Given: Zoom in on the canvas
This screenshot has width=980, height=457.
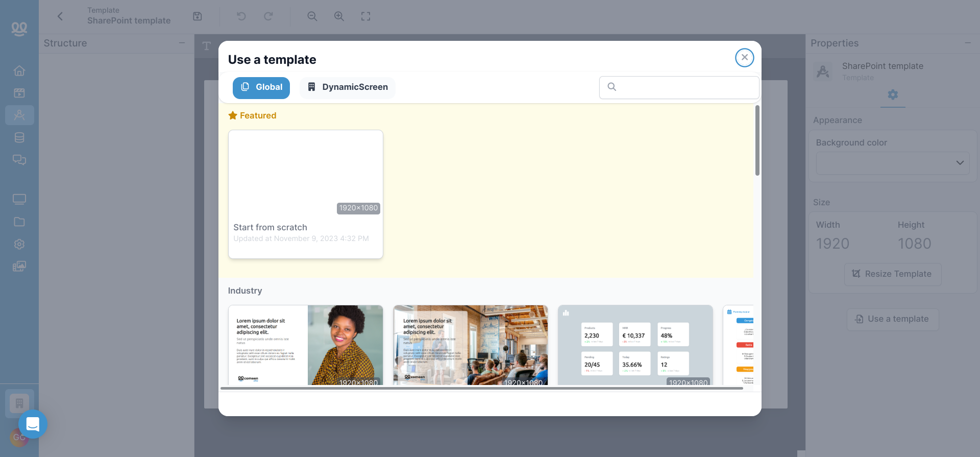Looking at the screenshot, I should point(339,16).
